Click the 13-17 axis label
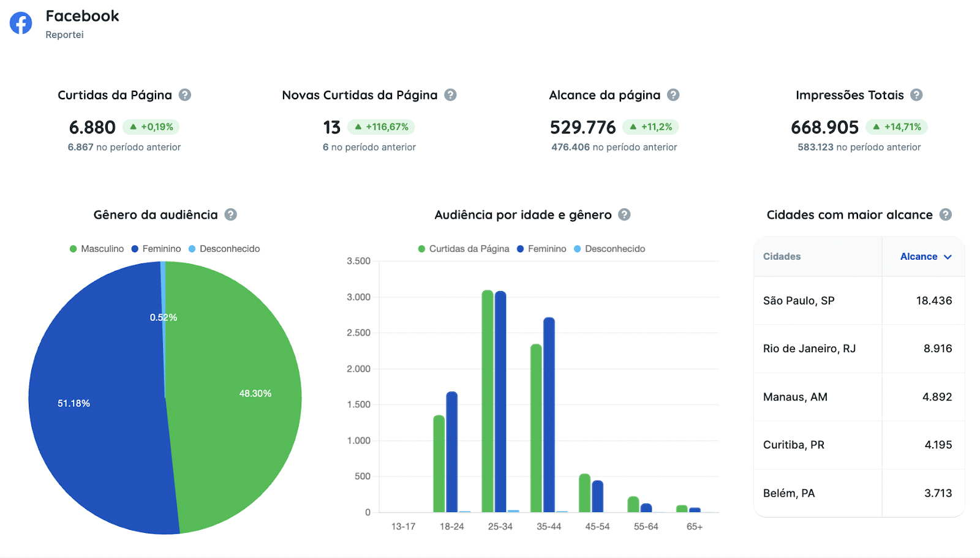 click(403, 527)
